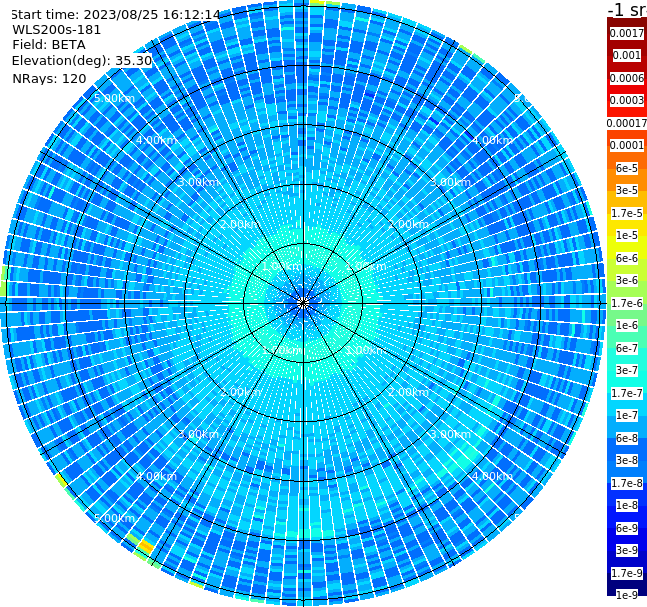Select the 4.00km range label in upper-right quadrant
The image size is (647, 607).
coord(492,140)
